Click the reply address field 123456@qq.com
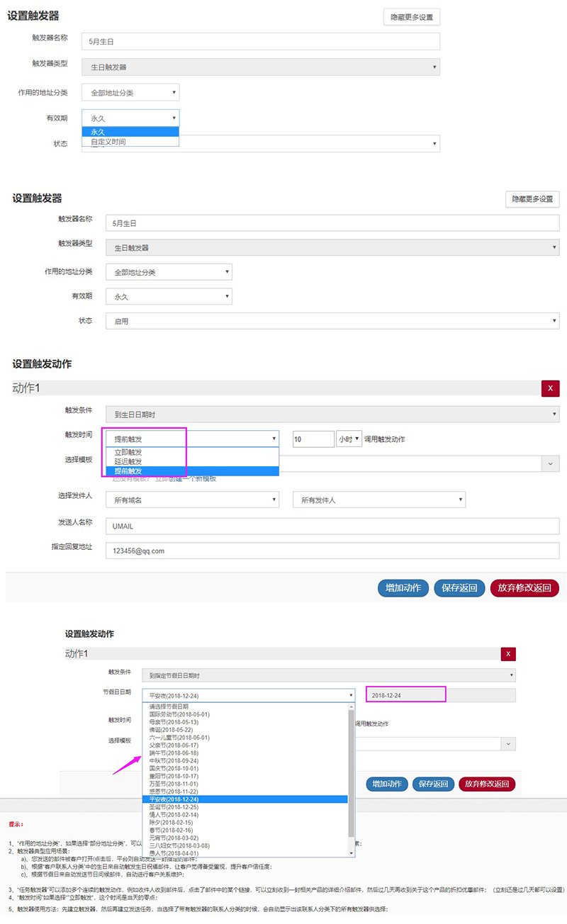This screenshot has height=924, width=567. click(332, 551)
